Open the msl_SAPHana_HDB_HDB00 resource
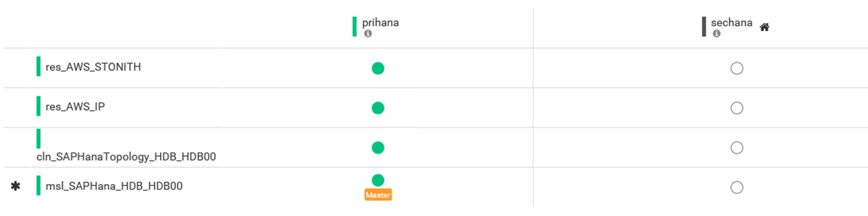This screenshot has width=868, height=216. (114, 186)
